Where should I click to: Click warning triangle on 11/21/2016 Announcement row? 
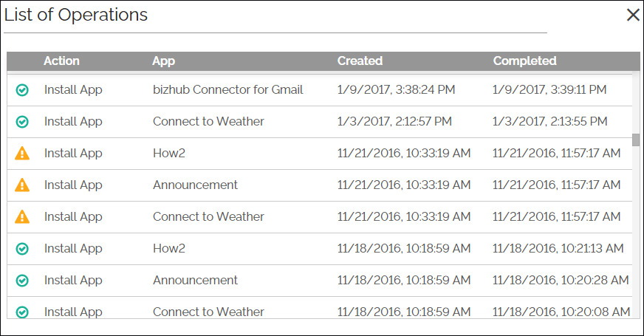coord(22,185)
